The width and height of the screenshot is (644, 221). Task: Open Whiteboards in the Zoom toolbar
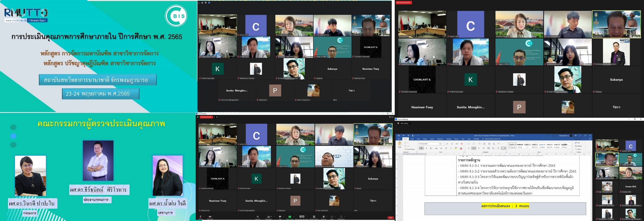[x=341, y=217]
